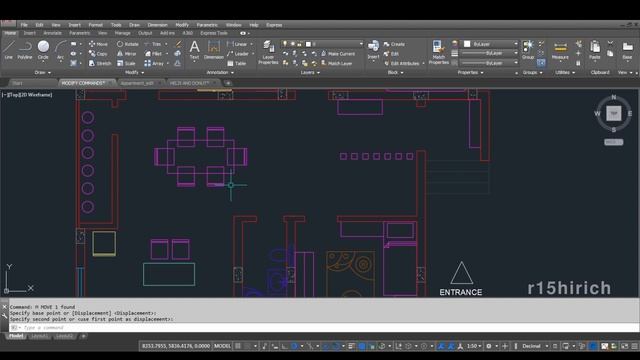Image resolution: width=640 pixels, height=360 pixels.
Task: Expand the Draw panel
Action: [43, 73]
